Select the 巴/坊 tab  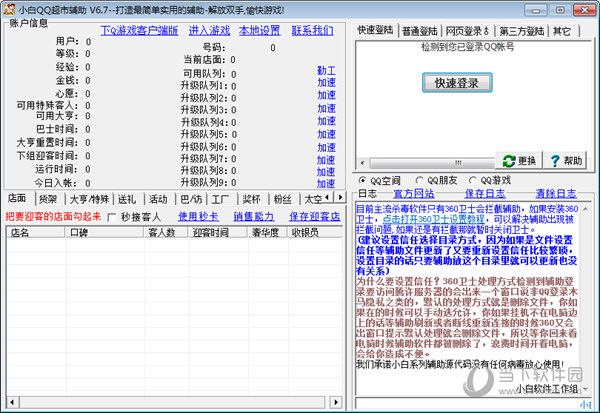coord(191,199)
